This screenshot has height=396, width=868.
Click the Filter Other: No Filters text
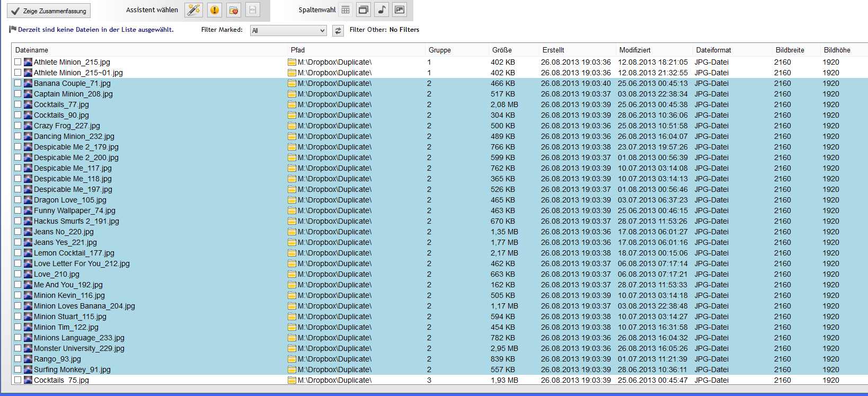384,30
